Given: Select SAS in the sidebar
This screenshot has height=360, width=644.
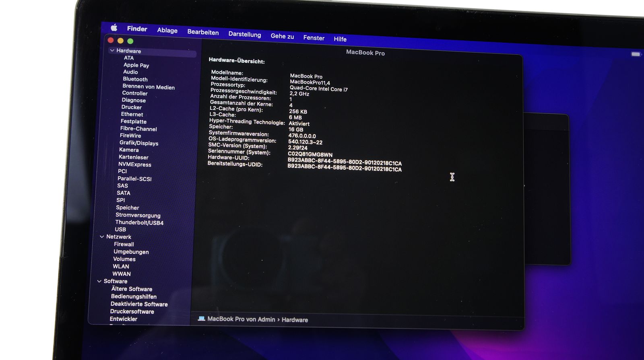Looking at the screenshot, I should coord(122,185).
